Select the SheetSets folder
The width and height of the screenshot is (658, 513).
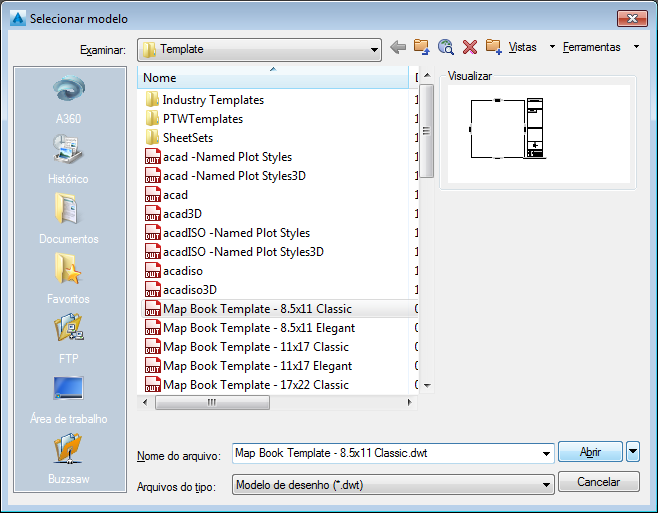179,138
